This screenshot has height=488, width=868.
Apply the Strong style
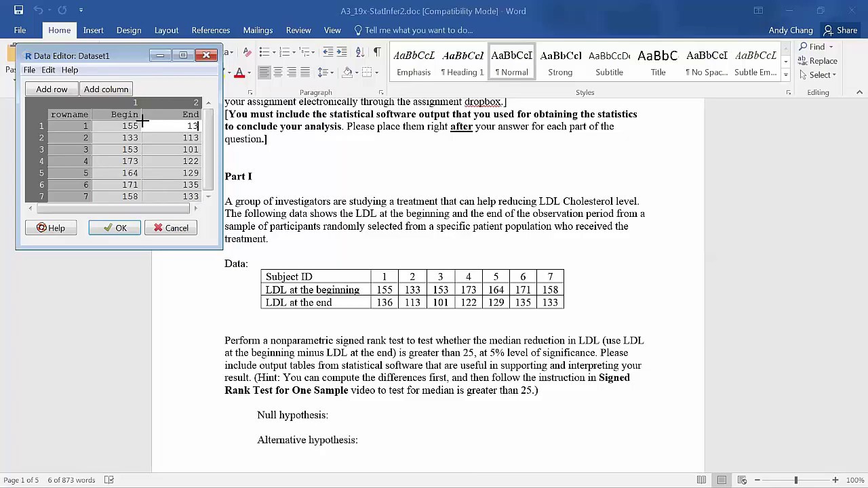(560, 63)
